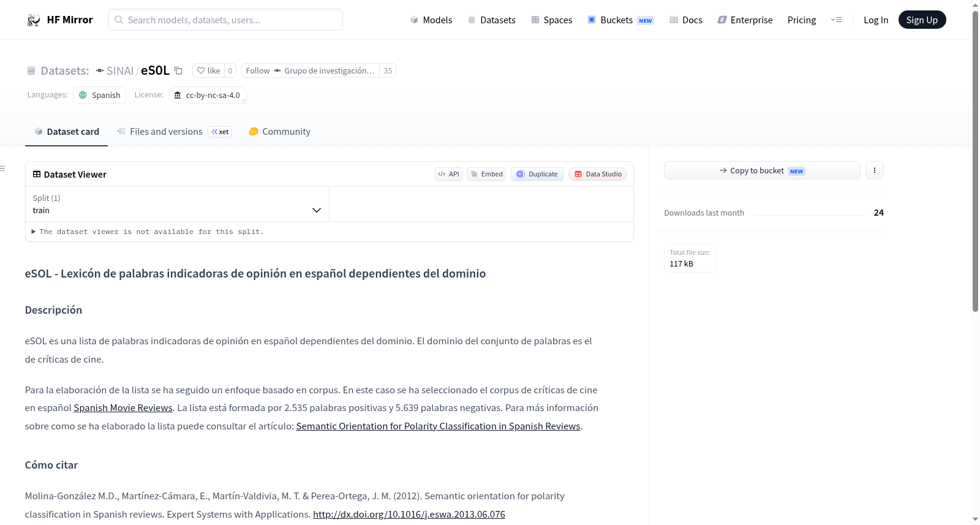Open the Datasets page
This screenshot has height=525, width=980.
[x=492, y=20]
